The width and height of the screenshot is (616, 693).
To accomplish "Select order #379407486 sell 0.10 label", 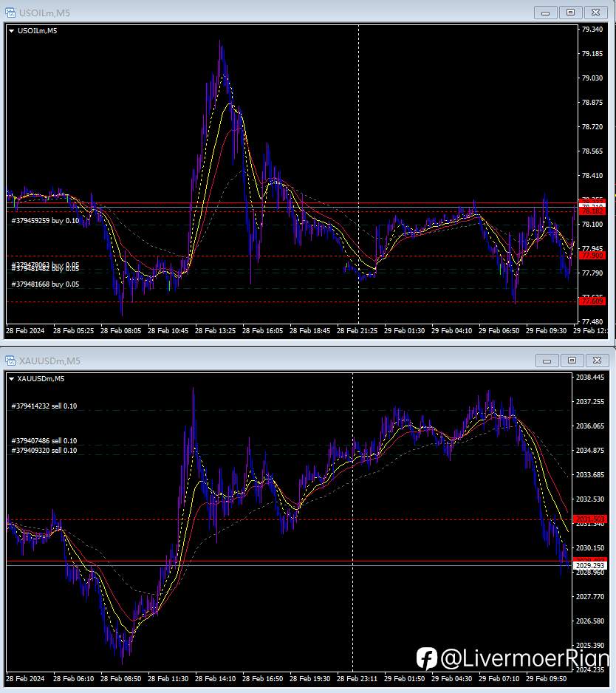I will (44, 440).
